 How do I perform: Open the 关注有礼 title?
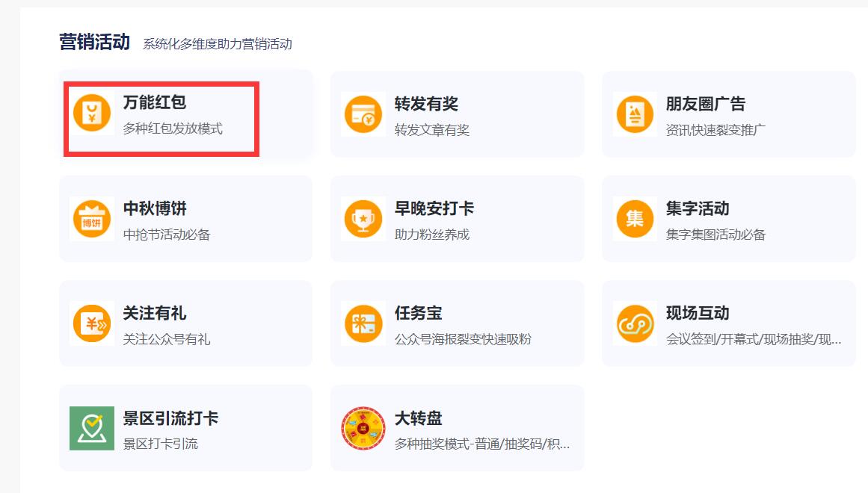point(155,313)
